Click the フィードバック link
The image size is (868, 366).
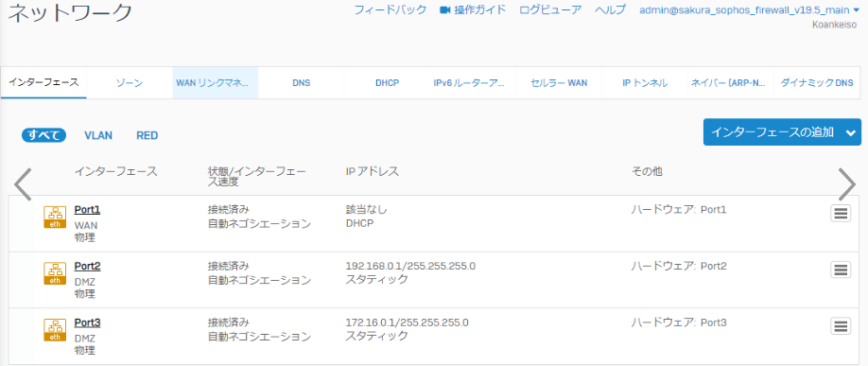[x=391, y=9]
